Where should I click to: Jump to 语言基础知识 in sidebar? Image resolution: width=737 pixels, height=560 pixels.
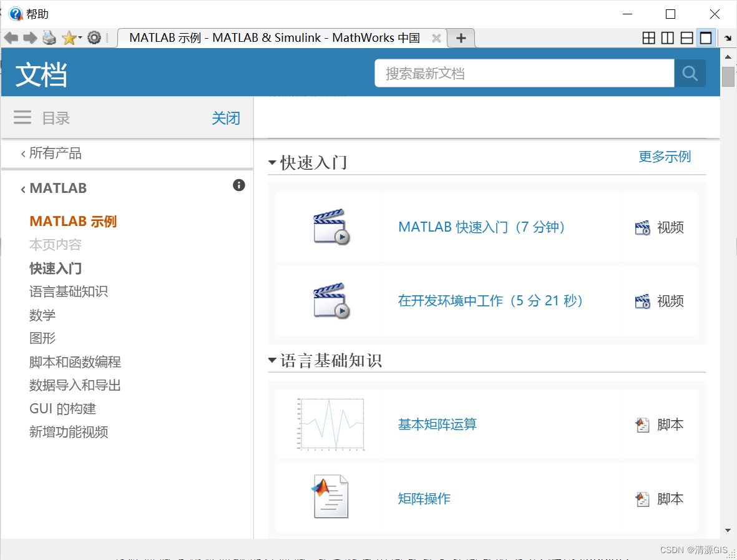pyautogui.click(x=69, y=292)
